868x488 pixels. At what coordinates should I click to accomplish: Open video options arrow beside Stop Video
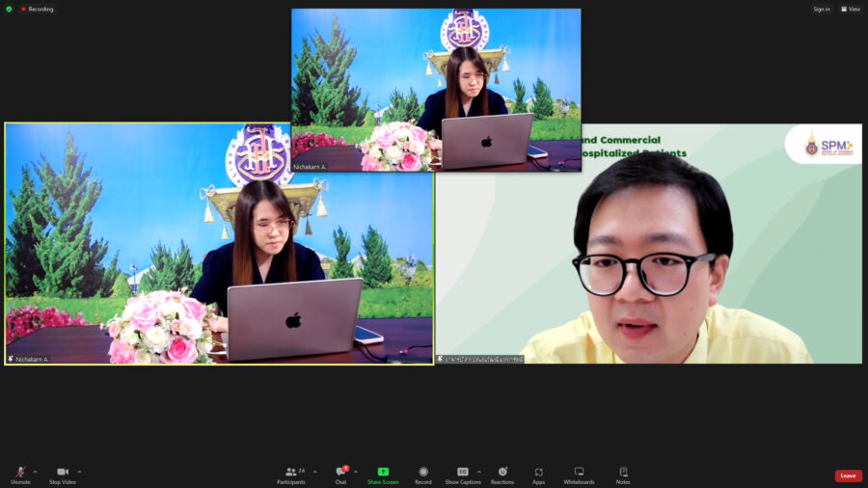pyautogui.click(x=79, y=472)
